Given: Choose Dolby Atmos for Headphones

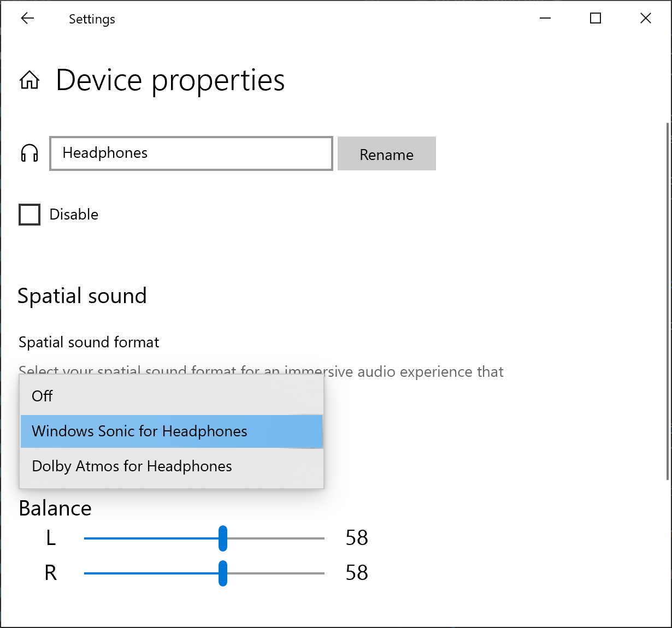Looking at the screenshot, I should 132,466.
